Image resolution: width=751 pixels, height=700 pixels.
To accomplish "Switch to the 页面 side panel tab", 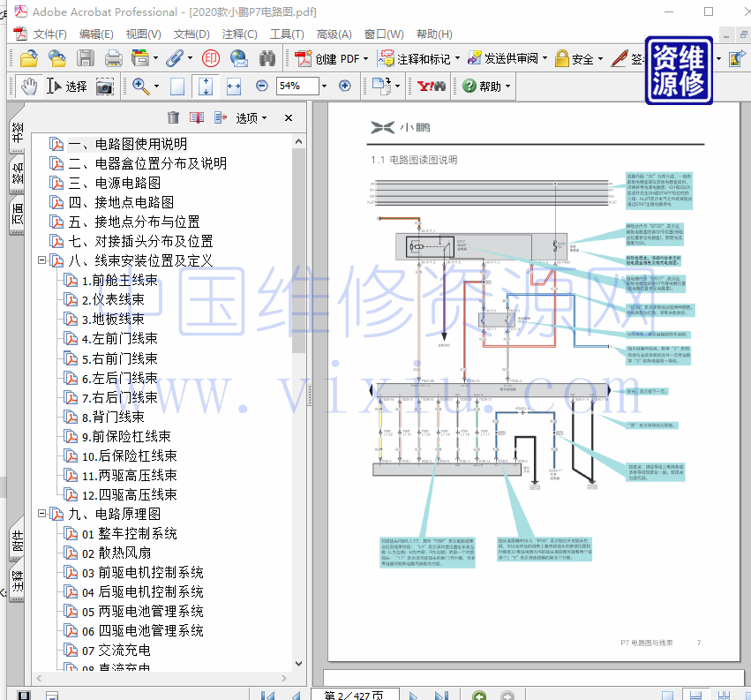I will tap(17, 215).
